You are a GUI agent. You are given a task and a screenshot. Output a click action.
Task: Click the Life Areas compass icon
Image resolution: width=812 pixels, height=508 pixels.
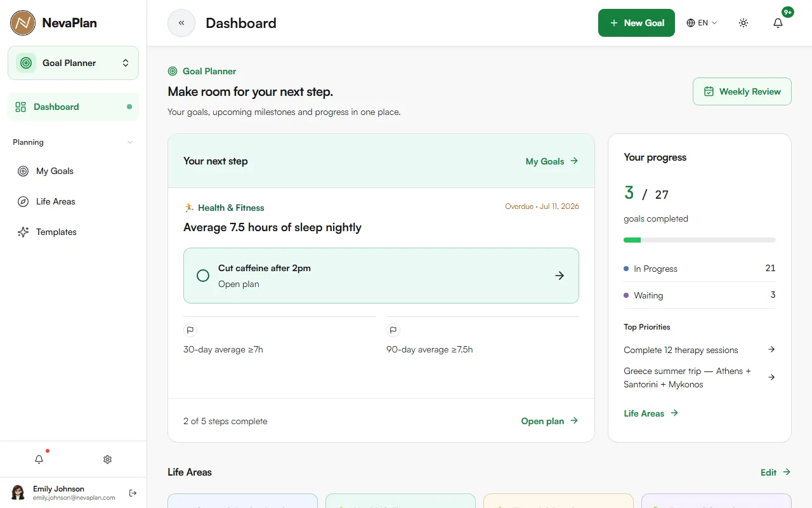click(23, 201)
